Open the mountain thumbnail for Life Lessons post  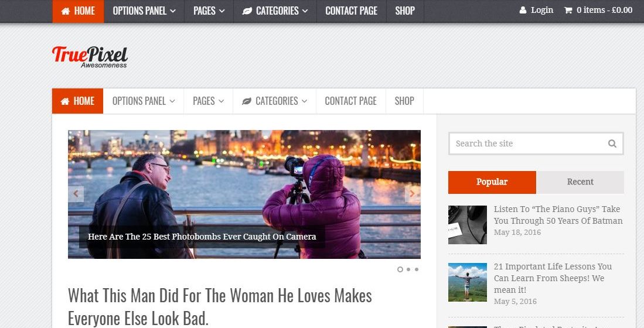(468, 282)
